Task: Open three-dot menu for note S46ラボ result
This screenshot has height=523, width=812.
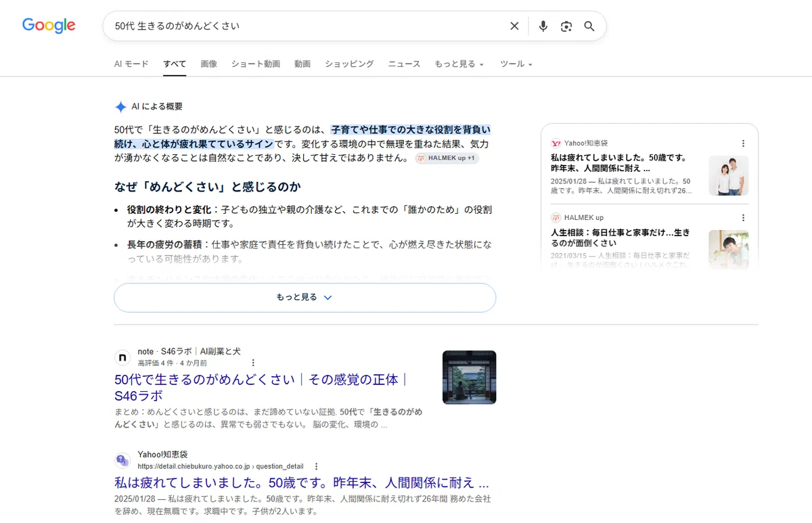Action: point(254,363)
